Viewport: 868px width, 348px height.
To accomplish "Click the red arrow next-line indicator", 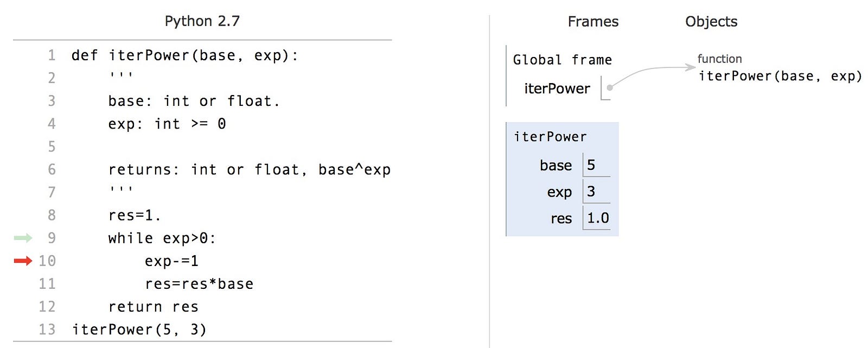I will pyautogui.click(x=23, y=261).
